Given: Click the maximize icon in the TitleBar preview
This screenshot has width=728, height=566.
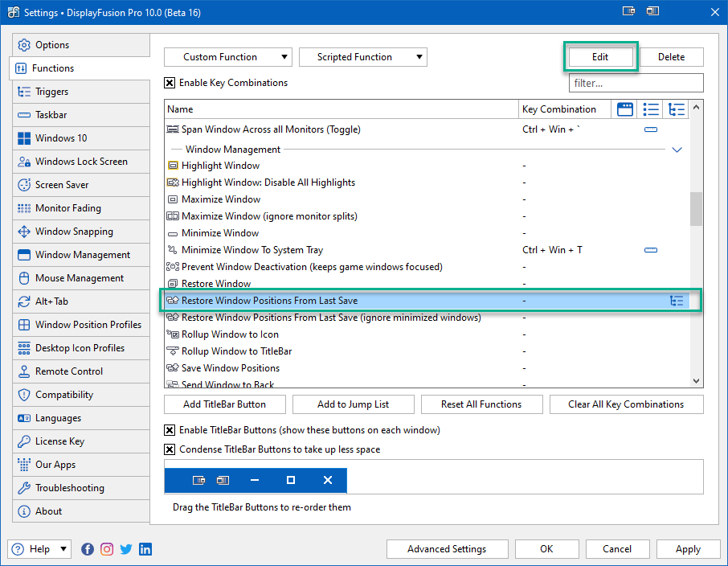Looking at the screenshot, I should tap(291, 480).
